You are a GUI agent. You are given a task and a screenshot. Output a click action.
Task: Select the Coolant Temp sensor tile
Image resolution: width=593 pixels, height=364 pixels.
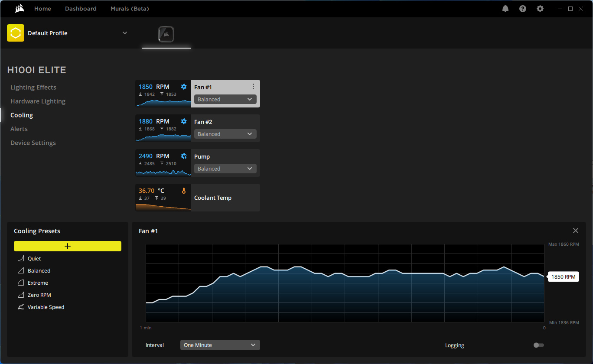(x=198, y=198)
